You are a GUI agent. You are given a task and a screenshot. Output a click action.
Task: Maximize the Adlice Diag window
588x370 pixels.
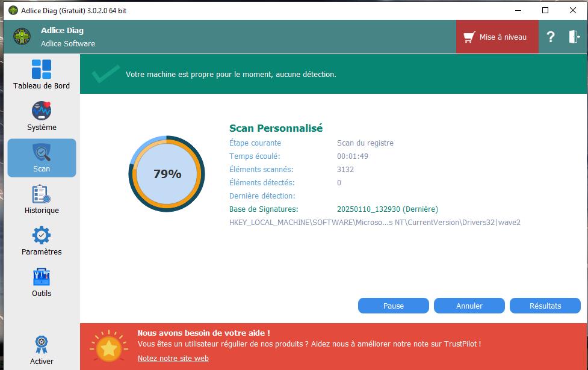pos(545,10)
